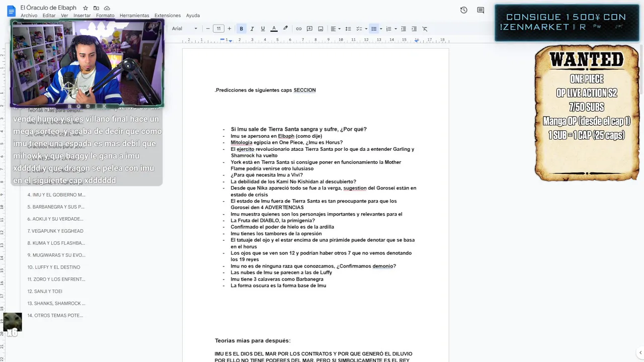Open line and paragraph spacing
The image size is (644, 362).
[x=348, y=29]
